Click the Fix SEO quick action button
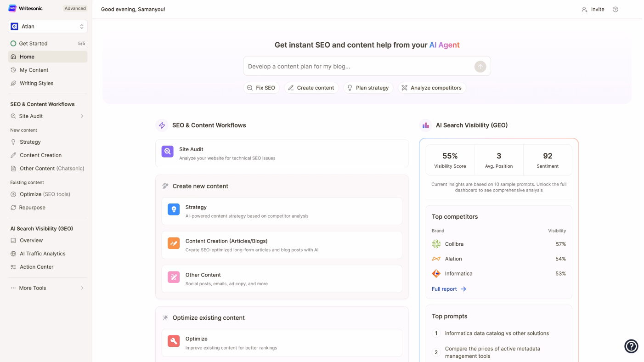Image resolution: width=644 pixels, height=362 pixels. tap(261, 88)
